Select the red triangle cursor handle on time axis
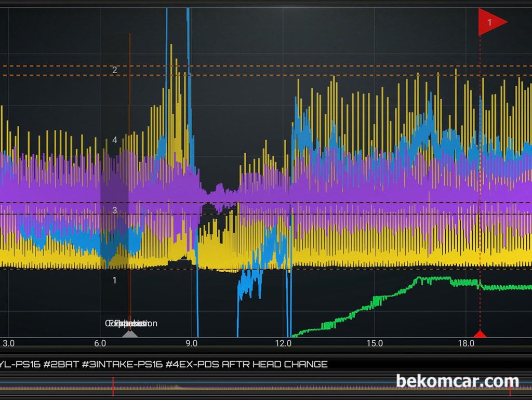Image resolution: width=532 pixels, height=400 pixels. pos(480,335)
